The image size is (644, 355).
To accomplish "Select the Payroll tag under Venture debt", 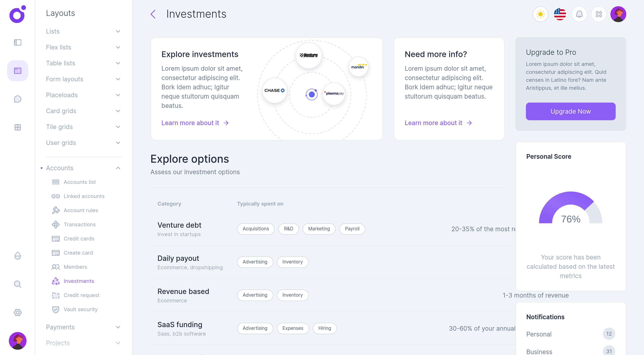I will pos(352,229).
